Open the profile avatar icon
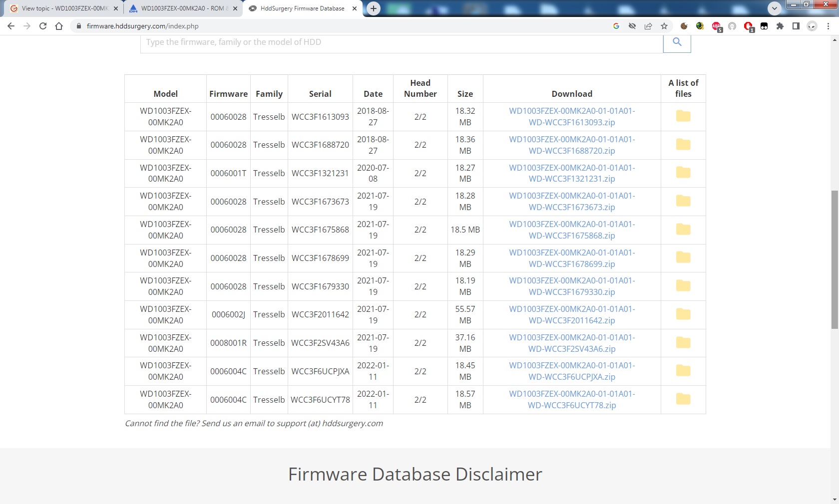This screenshot has height=504, width=839. (812, 26)
